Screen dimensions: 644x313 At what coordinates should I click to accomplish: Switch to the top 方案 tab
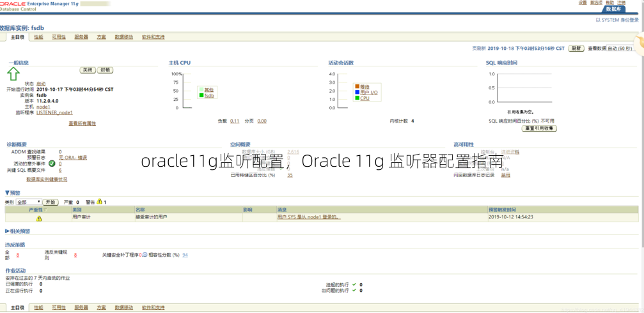[x=102, y=37]
